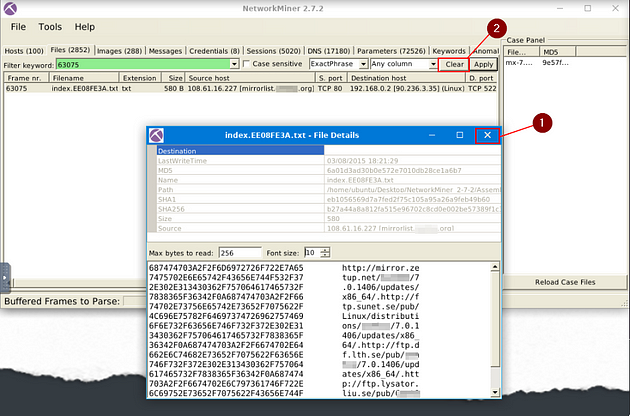Expand the side panel handle at left edge
Image resolution: width=630 pixels, height=416 pixels.
pos(5,278)
